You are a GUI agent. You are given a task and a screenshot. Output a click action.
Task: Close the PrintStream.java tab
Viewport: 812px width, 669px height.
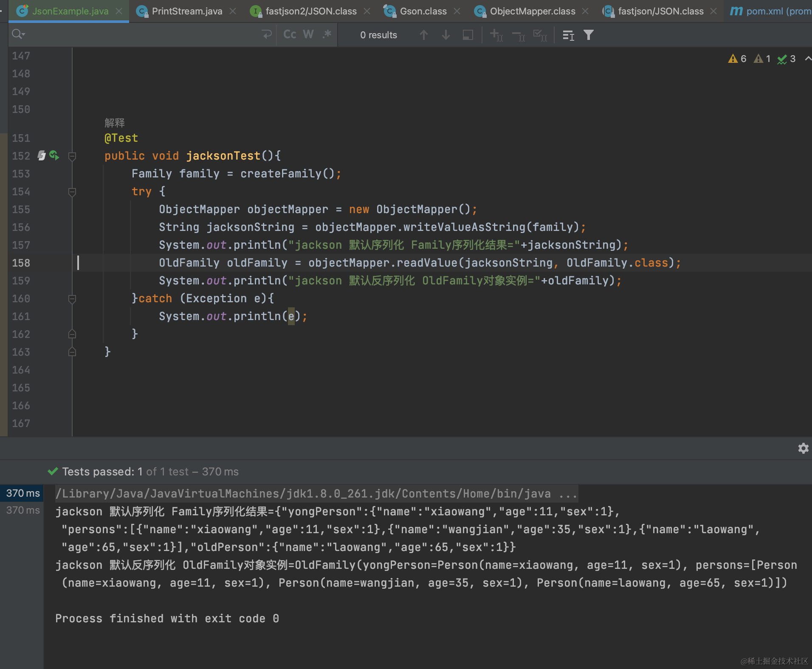click(x=233, y=11)
